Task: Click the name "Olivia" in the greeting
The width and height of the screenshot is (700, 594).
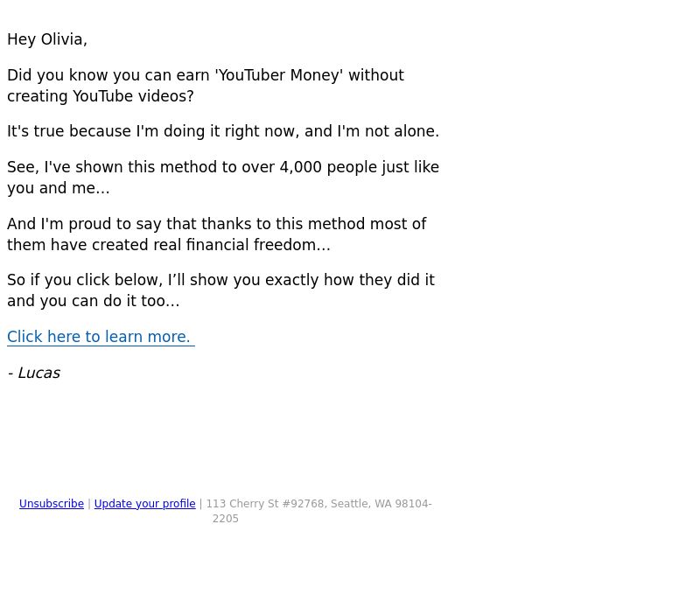Action: 61,39
